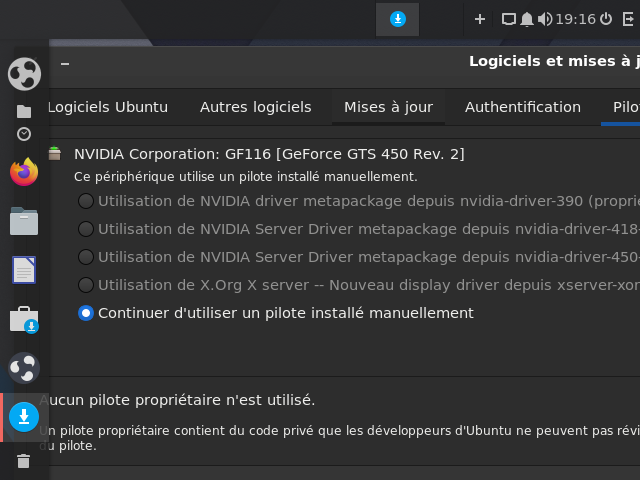Open the trash icon in dock

[24, 461]
